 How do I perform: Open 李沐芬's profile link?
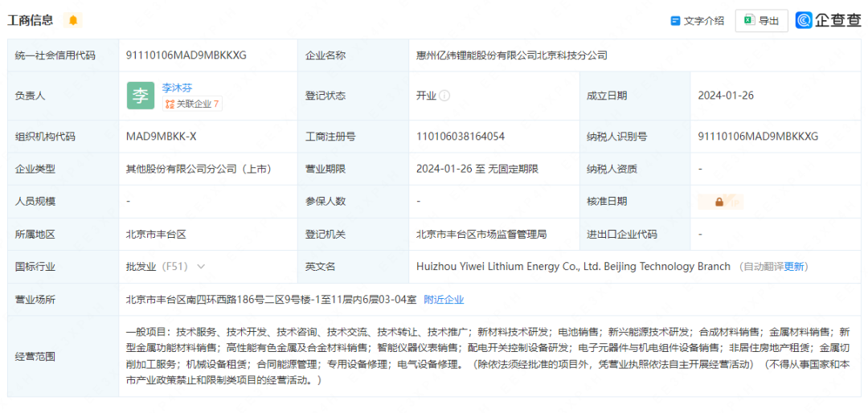[177, 88]
